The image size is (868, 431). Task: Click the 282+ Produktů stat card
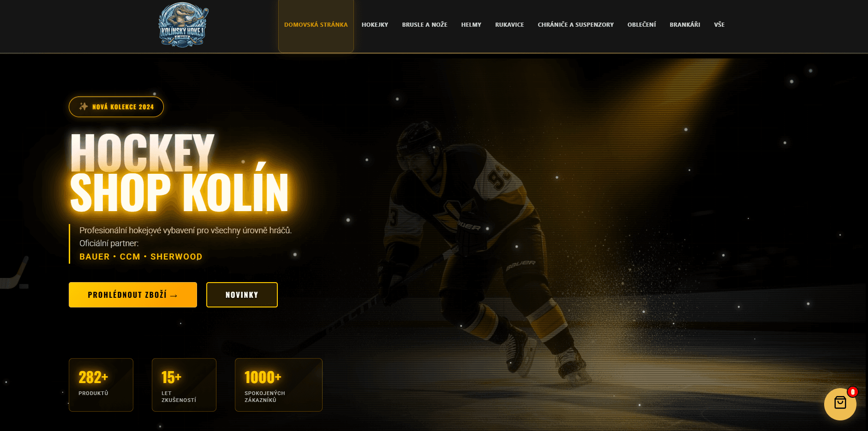click(101, 385)
